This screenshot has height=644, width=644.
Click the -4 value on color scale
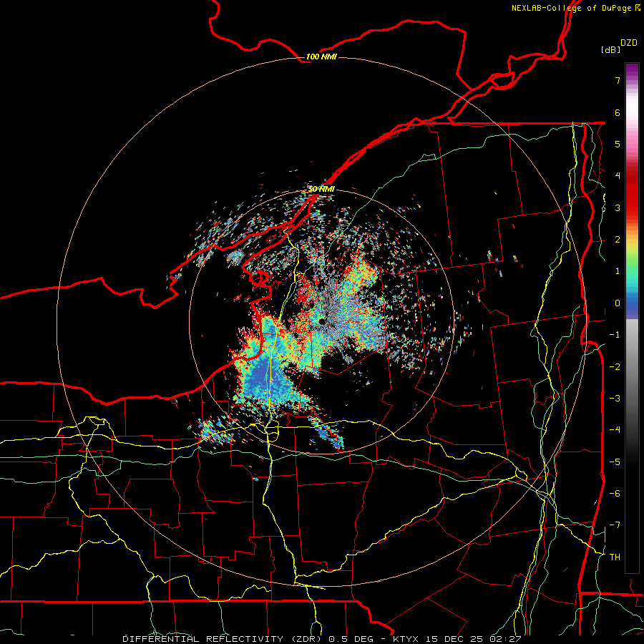tap(615, 430)
